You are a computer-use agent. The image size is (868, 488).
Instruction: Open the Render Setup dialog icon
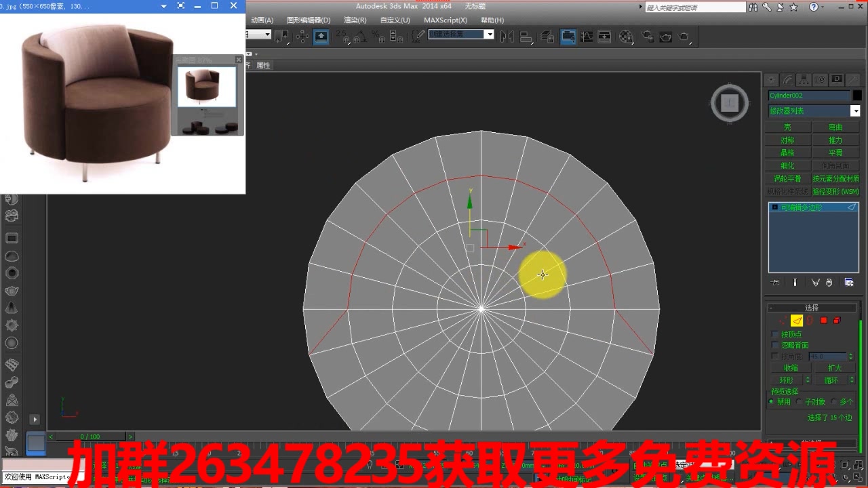(x=648, y=36)
